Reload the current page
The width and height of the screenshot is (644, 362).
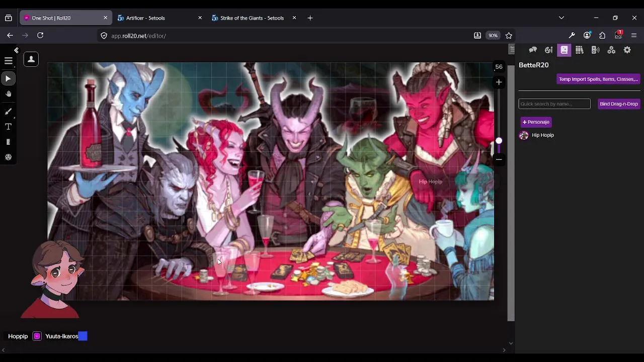pyautogui.click(x=40, y=35)
